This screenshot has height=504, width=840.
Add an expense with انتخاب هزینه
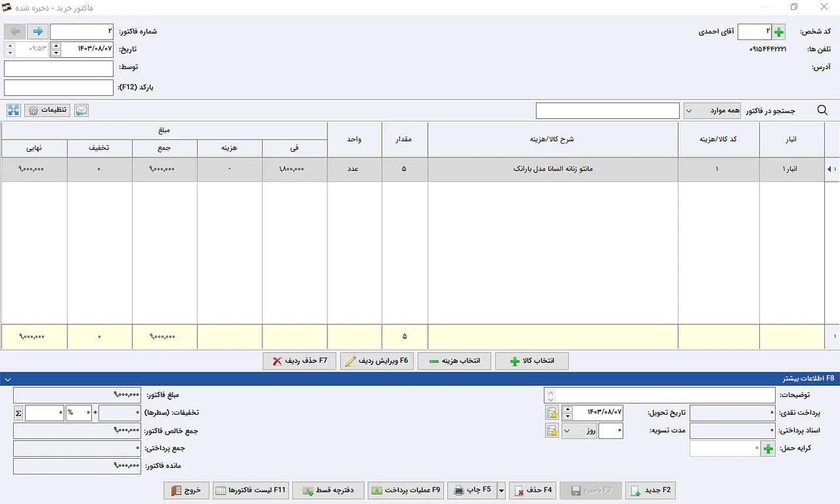pos(454,361)
